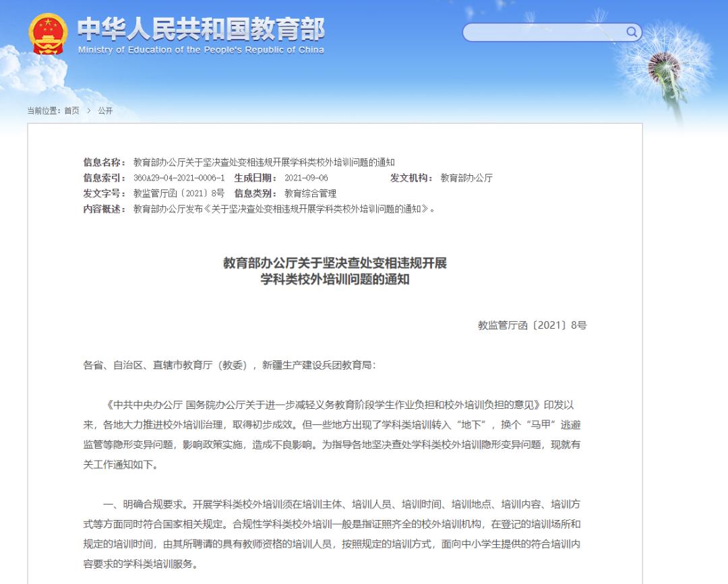Click the paragraph starting 《中共中央办公厅
Screen dimensions: 728x584
(332, 434)
